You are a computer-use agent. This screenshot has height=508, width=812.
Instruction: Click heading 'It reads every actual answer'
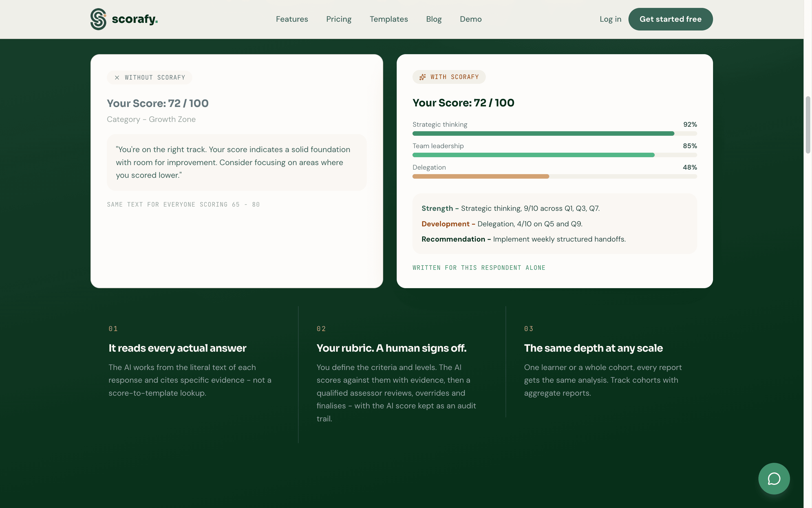click(177, 348)
